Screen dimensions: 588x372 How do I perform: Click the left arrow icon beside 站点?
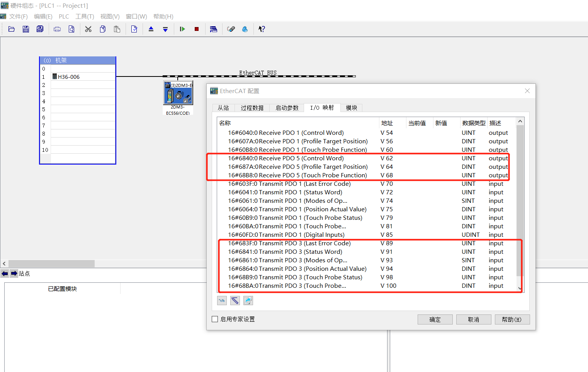[x=5, y=273]
